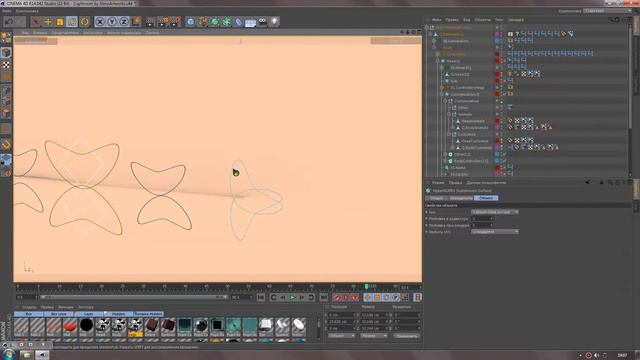Open the Render Settings

click(175, 21)
